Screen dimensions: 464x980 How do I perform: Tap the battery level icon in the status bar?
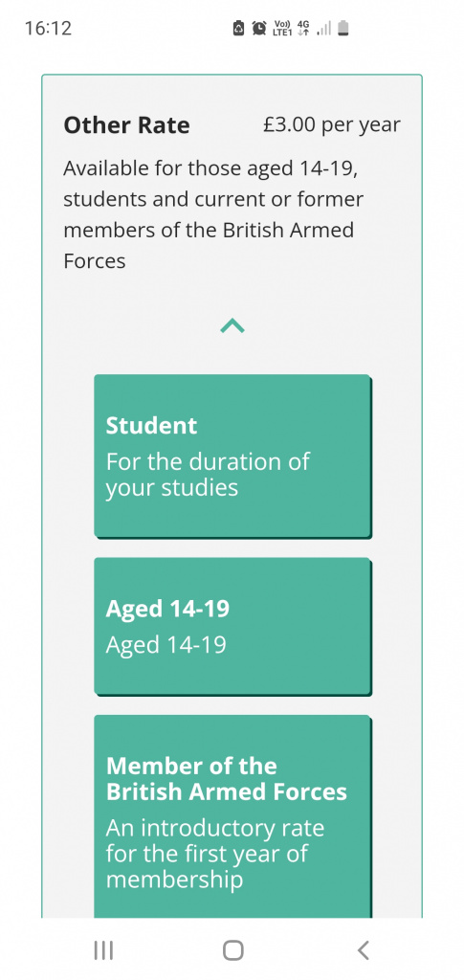tap(342, 28)
